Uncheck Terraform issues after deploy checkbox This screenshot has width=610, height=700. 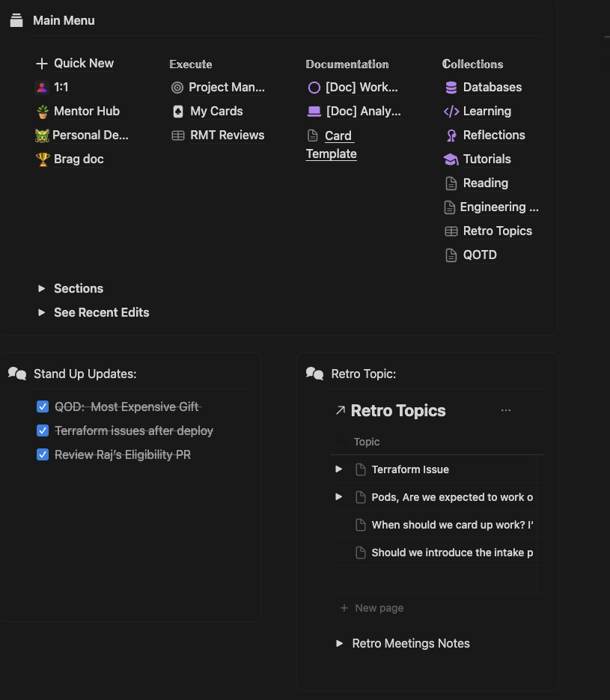(43, 430)
